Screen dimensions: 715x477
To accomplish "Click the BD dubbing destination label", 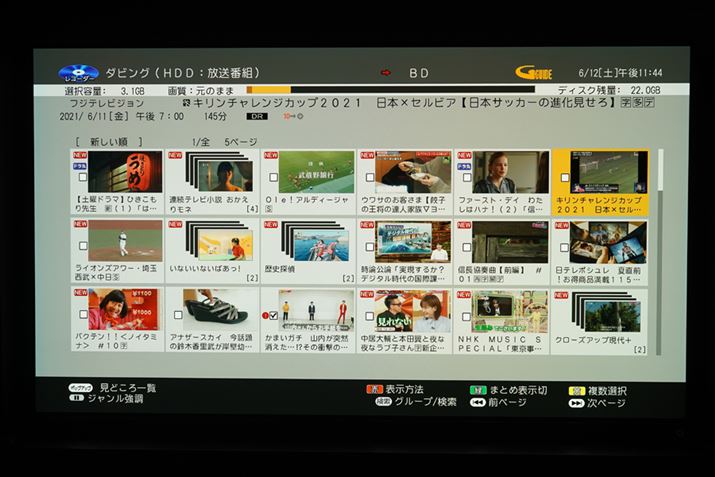I will coord(418,73).
